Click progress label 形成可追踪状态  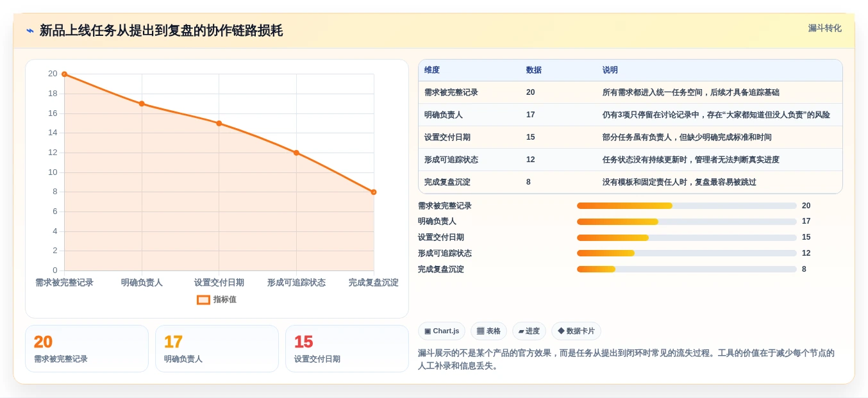click(445, 253)
